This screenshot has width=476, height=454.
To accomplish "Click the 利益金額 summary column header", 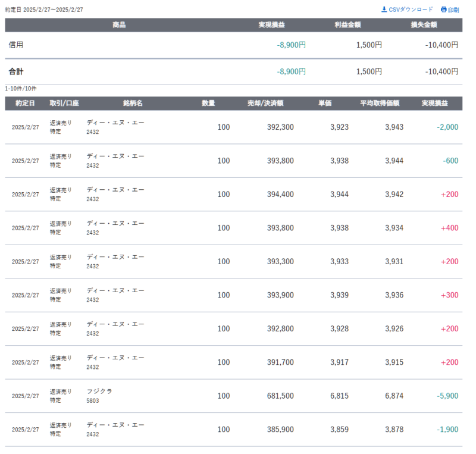I will [347, 25].
